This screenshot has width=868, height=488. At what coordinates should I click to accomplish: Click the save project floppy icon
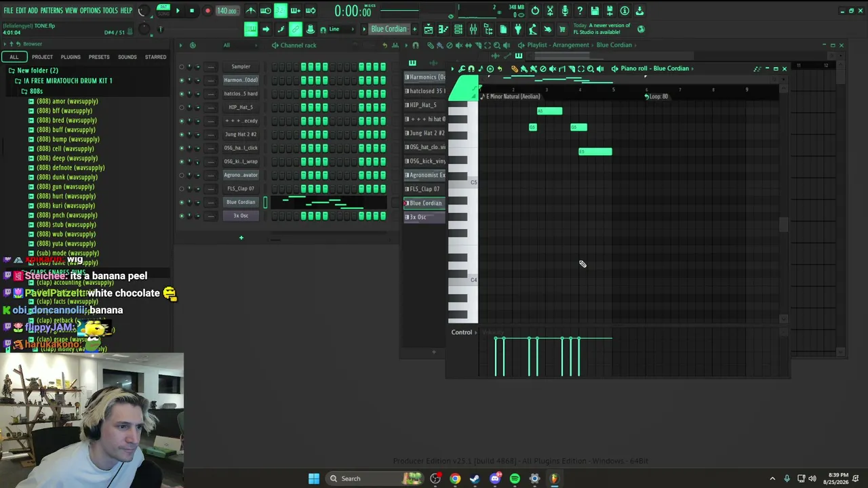[595, 11]
